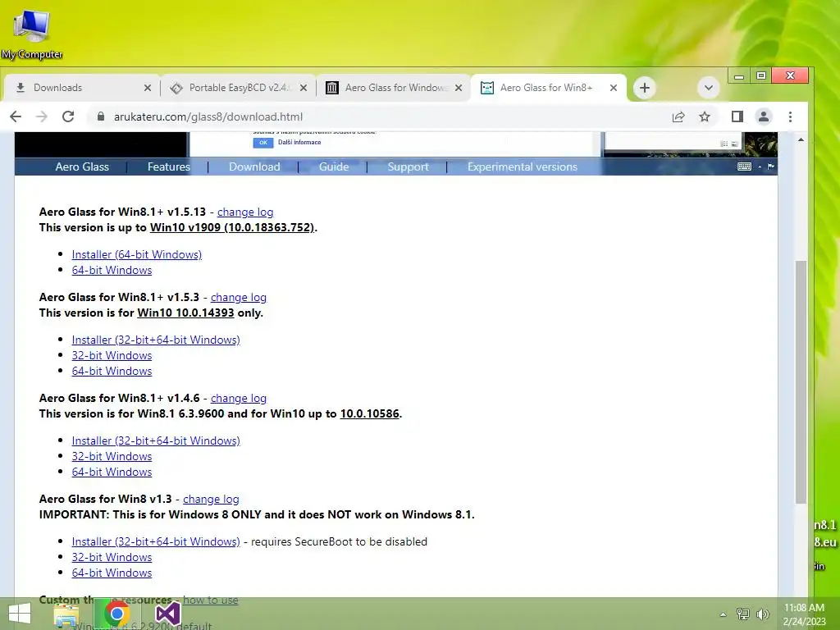Select the Aero Glass for Win8+ tab

pyautogui.click(x=548, y=88)
